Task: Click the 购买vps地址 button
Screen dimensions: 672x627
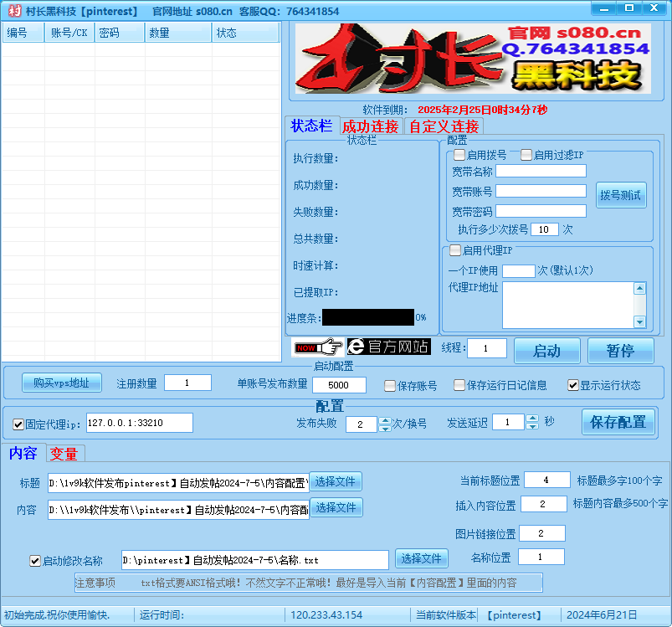Action: (62, 383)
